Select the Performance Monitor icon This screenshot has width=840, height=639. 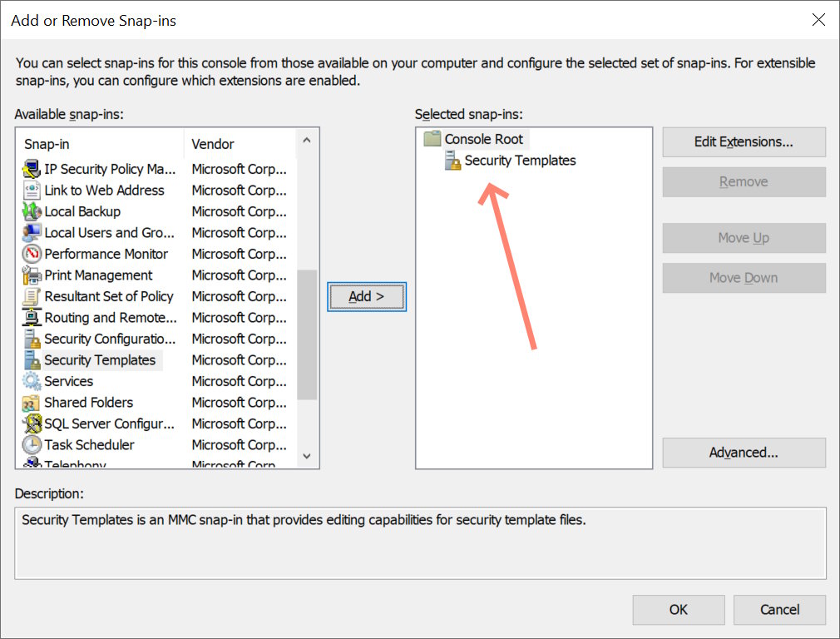(x=32, y=254)
